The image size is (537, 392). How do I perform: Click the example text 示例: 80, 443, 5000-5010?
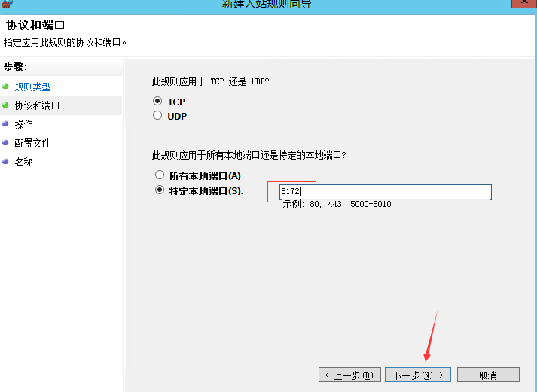click(x=337, y=204)
